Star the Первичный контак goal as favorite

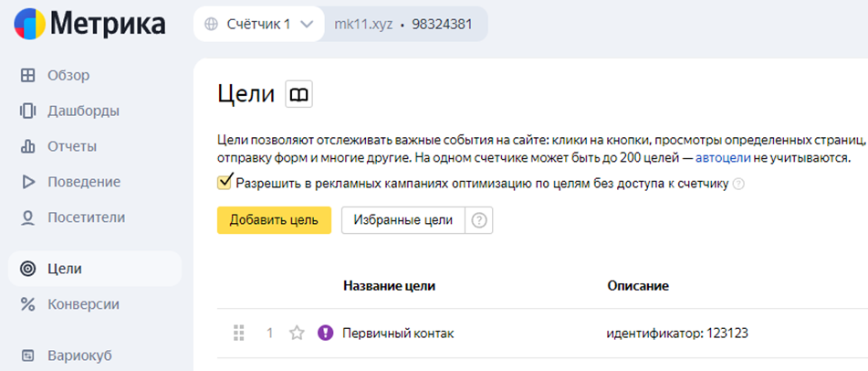coord(298,334)
